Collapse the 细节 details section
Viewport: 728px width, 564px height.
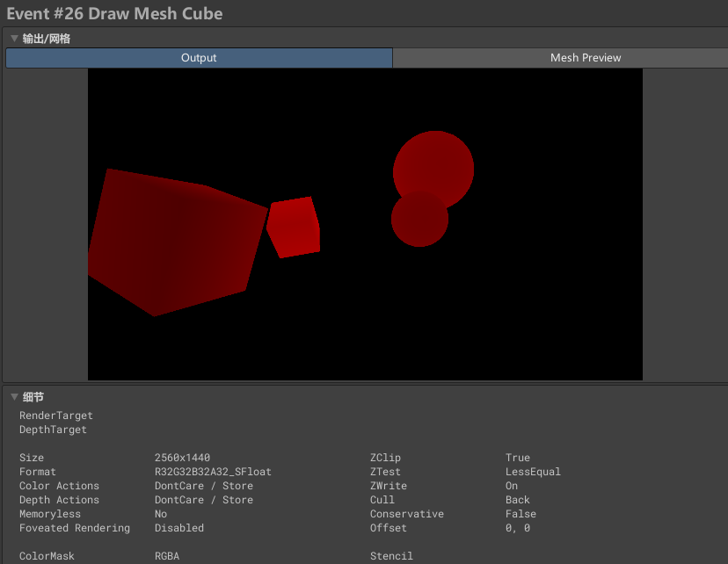[14, 397]
